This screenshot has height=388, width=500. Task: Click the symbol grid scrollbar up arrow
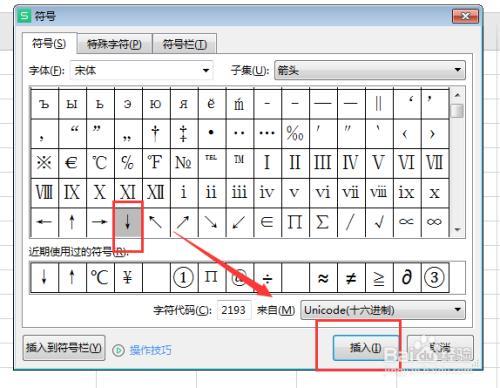457,95
